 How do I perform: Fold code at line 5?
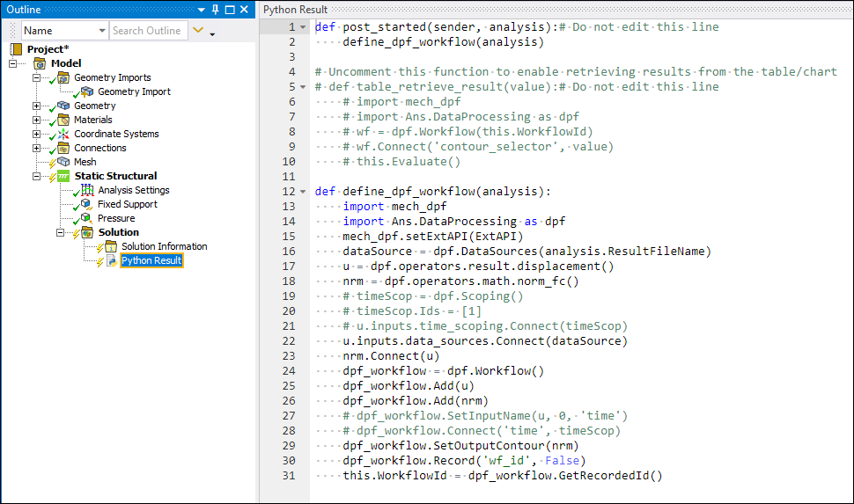coord(303,87)
